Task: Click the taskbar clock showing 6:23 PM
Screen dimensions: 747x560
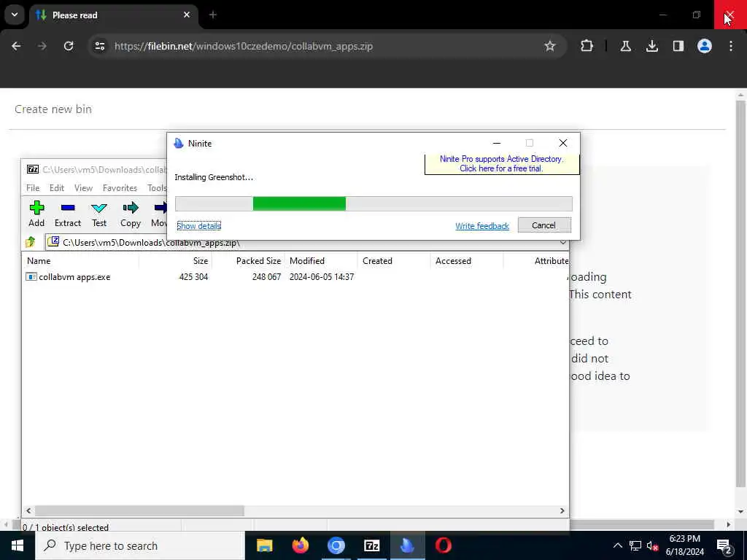Action: [684, 545]
